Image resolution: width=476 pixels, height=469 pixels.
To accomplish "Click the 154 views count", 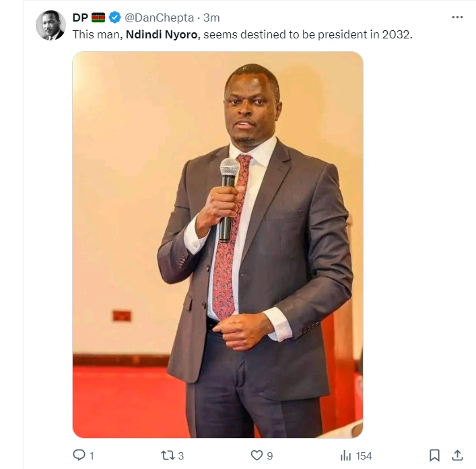I will click(364, 456).
